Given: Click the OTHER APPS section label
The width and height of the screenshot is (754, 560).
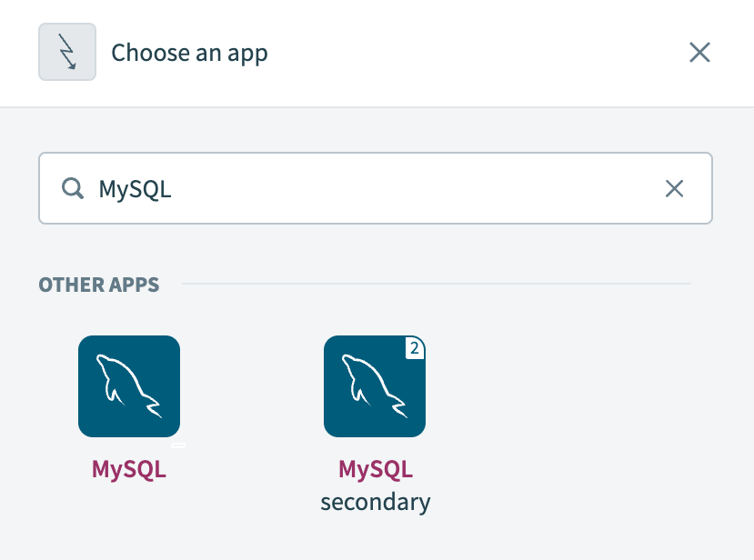Looking at the screenshot, I should (x=98, y=285).
